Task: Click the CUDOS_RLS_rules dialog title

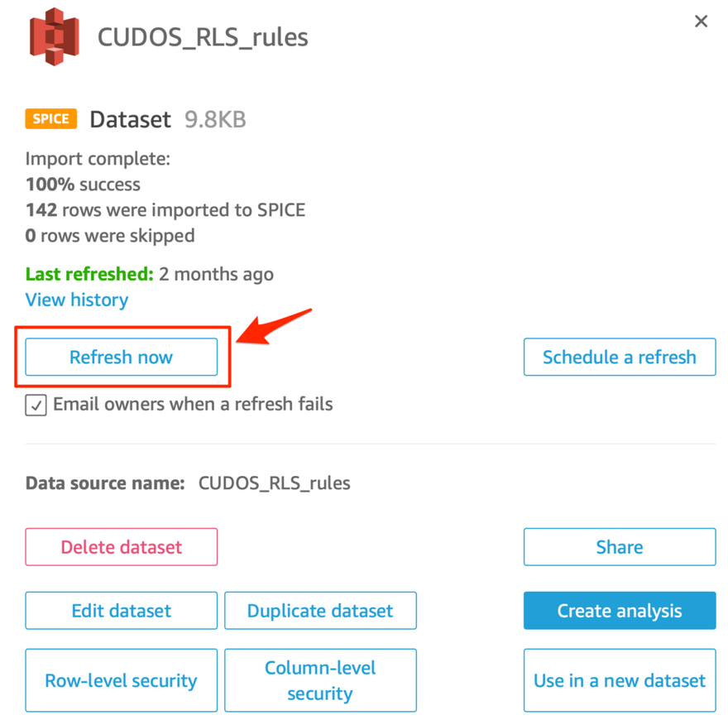Action: (203, 37)
